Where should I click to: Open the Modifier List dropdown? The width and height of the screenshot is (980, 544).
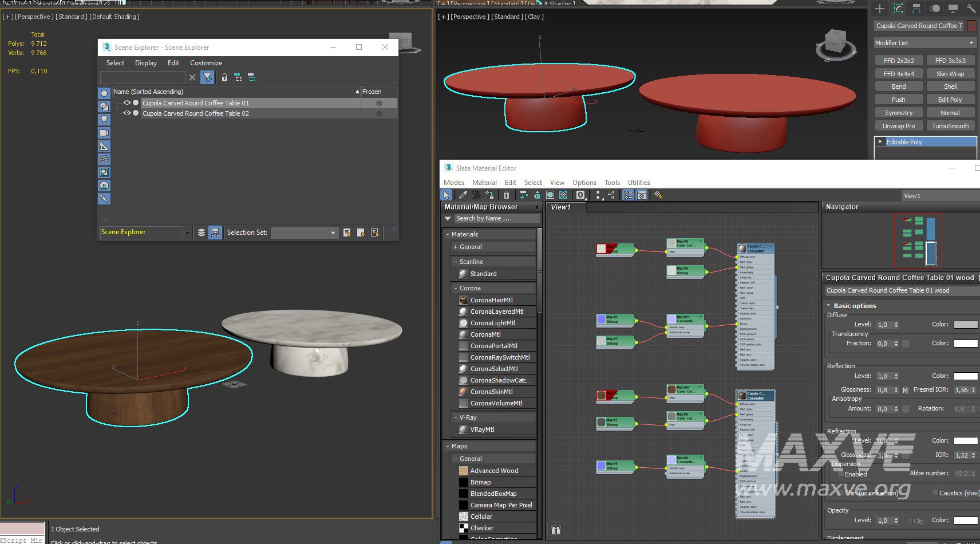[924, 43]
